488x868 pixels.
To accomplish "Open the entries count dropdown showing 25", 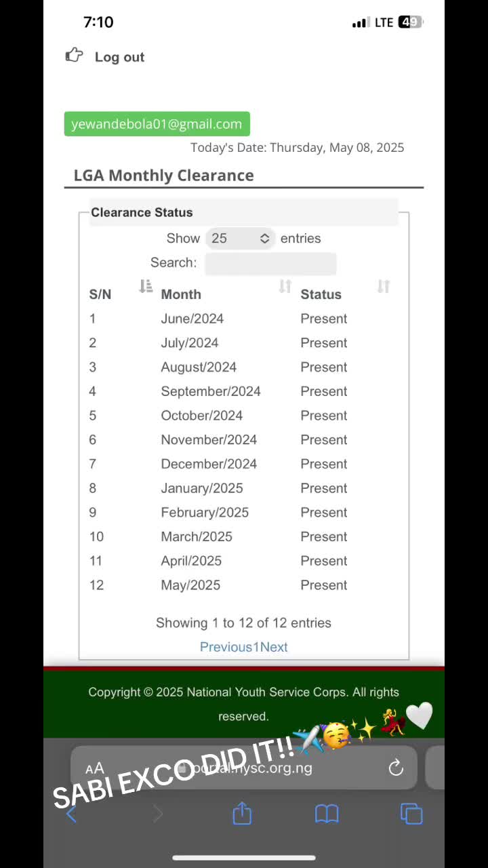I will pos(240,238).
